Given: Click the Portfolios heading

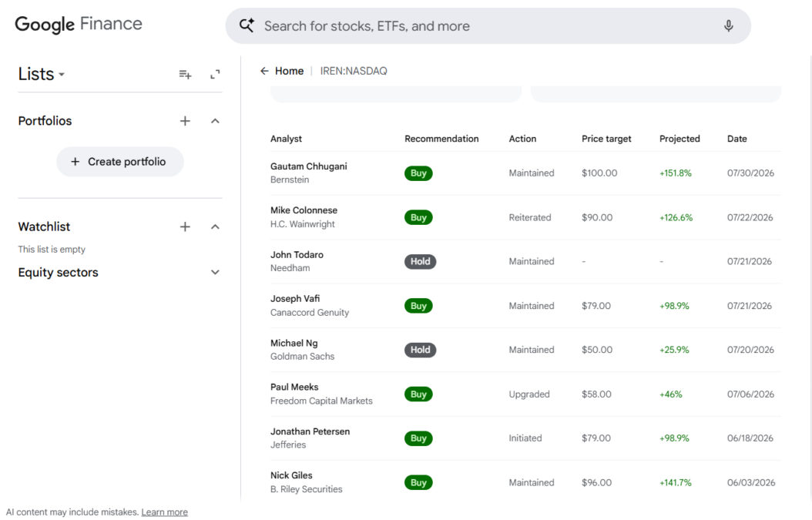Looking at the screenshot, I should coord(45,121).
